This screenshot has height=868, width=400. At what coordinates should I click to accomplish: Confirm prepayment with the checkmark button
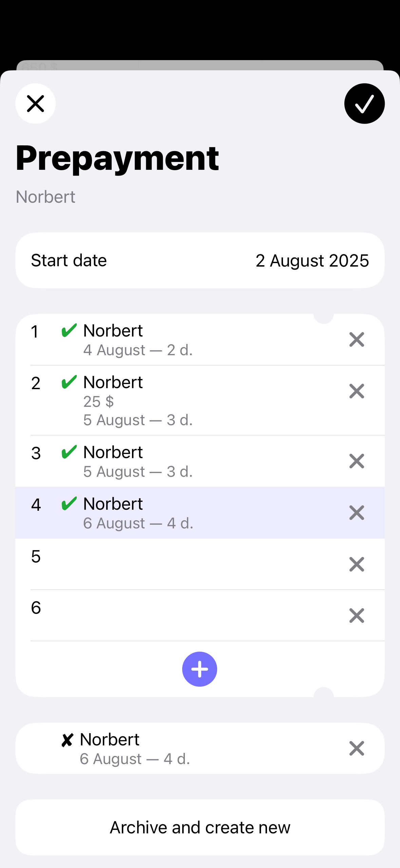[364, 104]
